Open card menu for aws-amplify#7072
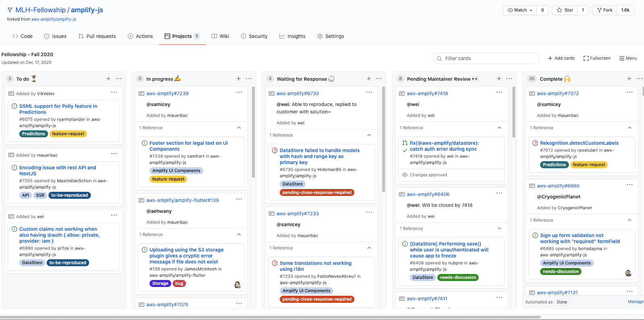This screenshot has height=320, width=644. (630, 92)
